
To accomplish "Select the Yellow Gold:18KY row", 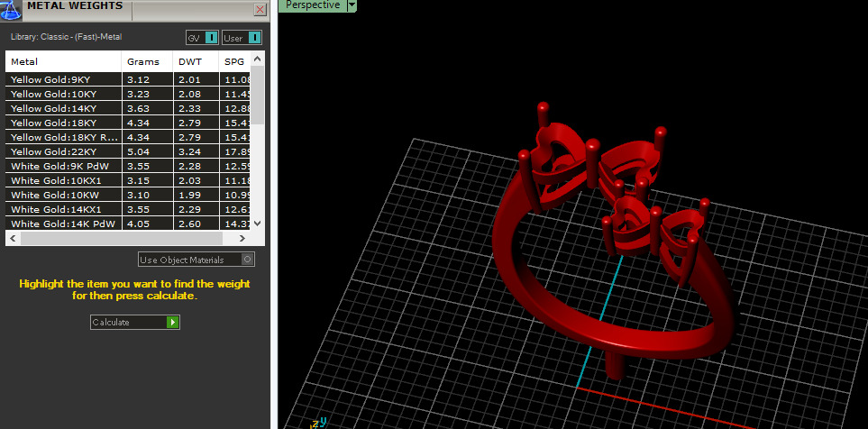I will coord(128,123).
